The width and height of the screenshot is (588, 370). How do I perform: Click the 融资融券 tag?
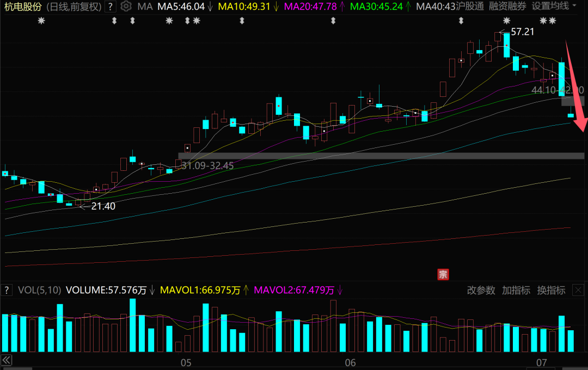508,7
